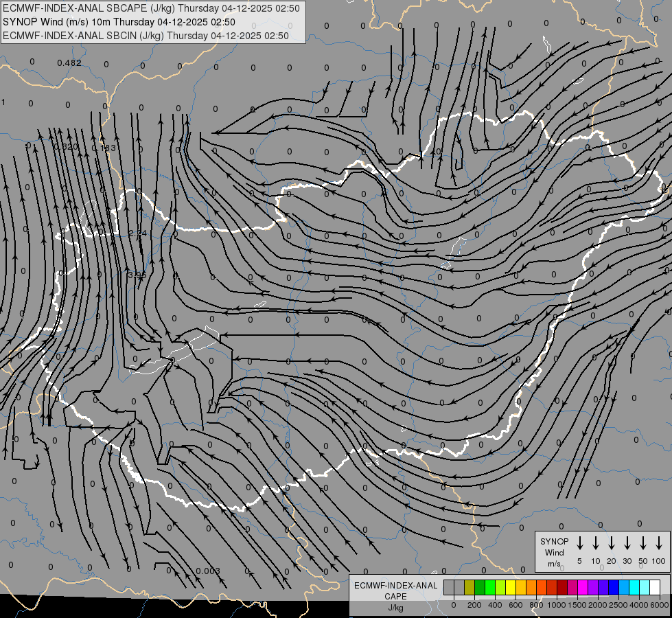
Task: Click the 1000 tick label on the CAPE scale
Action: [556, 605]
